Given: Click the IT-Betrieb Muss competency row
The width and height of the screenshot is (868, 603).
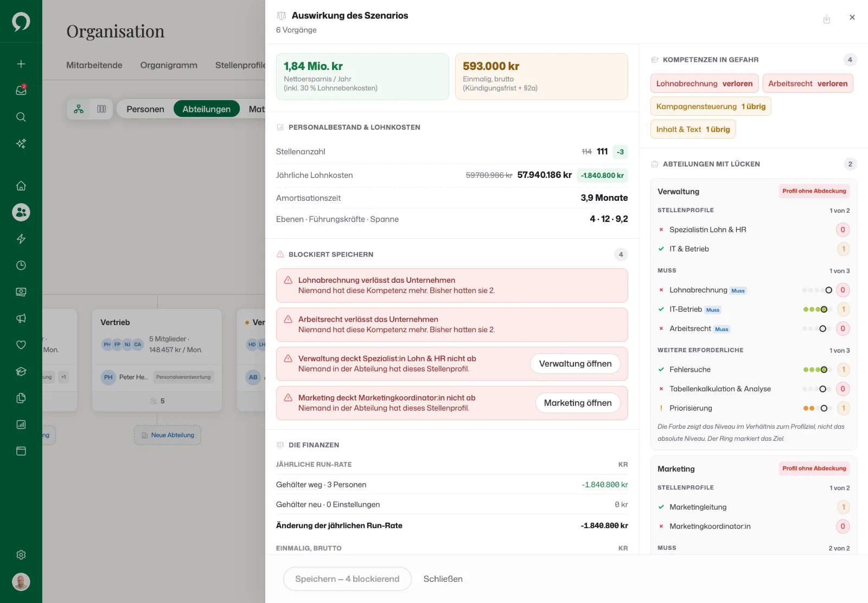Looking at the screenshot, I should 754,309.
